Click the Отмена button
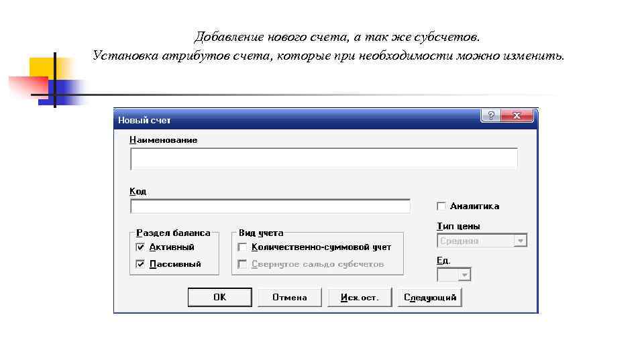644x362 pixels. pyautogui.click(x=290, y=297)
